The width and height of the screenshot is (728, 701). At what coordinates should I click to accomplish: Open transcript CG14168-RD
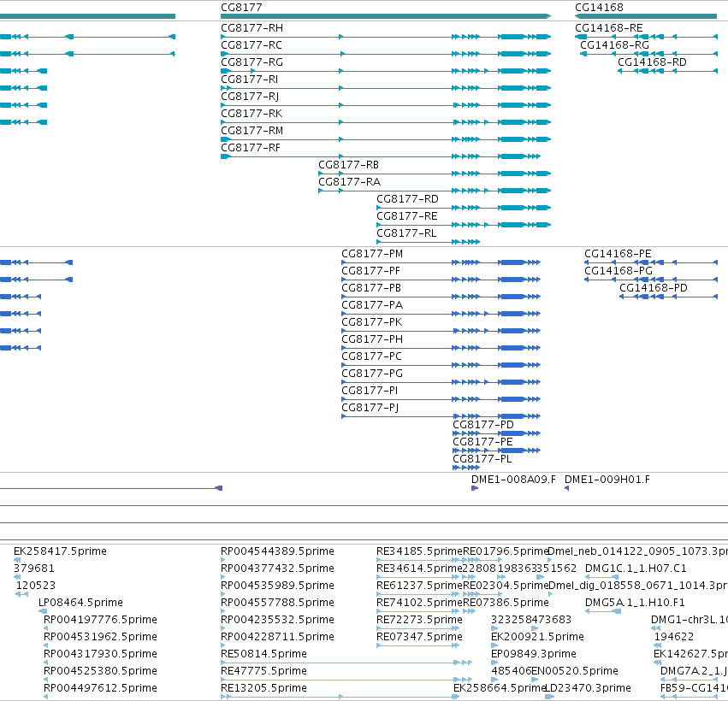pos(652,62)
